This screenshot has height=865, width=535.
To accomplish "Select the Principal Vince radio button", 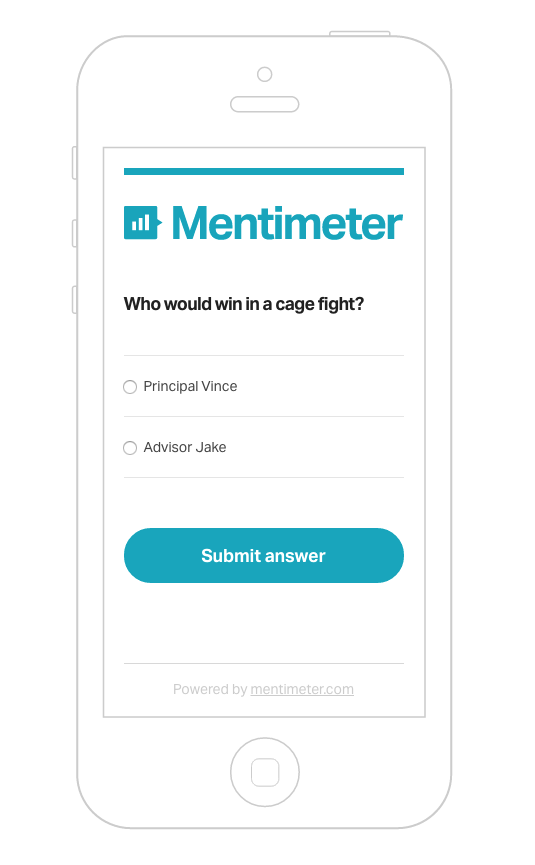I will [130, 387].
